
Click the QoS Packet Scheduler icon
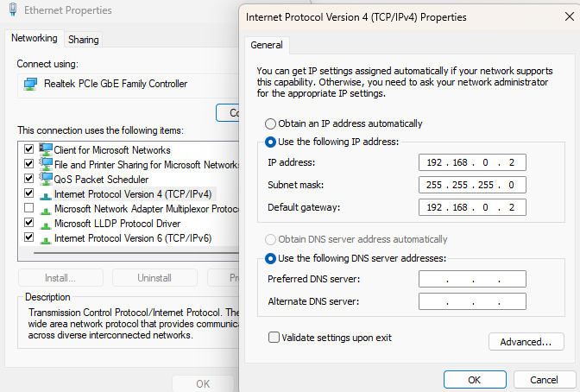[x=46, y=179]
